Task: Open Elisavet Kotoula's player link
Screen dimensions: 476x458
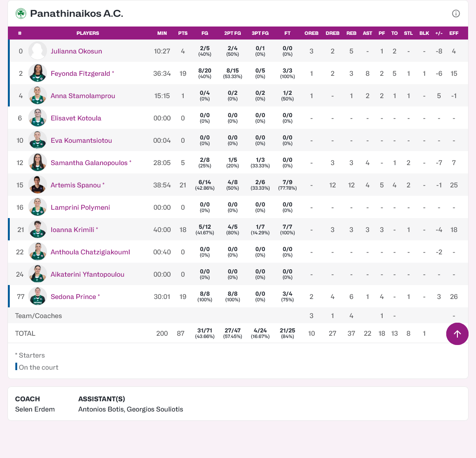Action: pyautogui.click(x=76, y=118)
